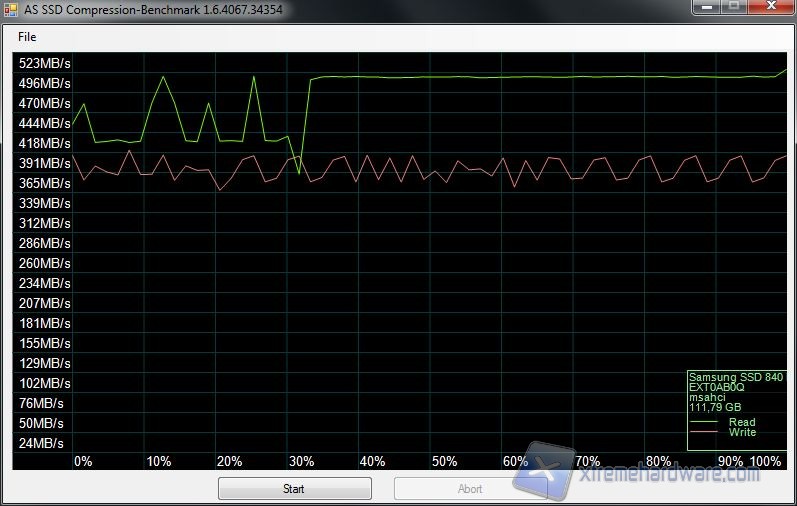Click the green Read line sample in legend

[x=704, y=422]
